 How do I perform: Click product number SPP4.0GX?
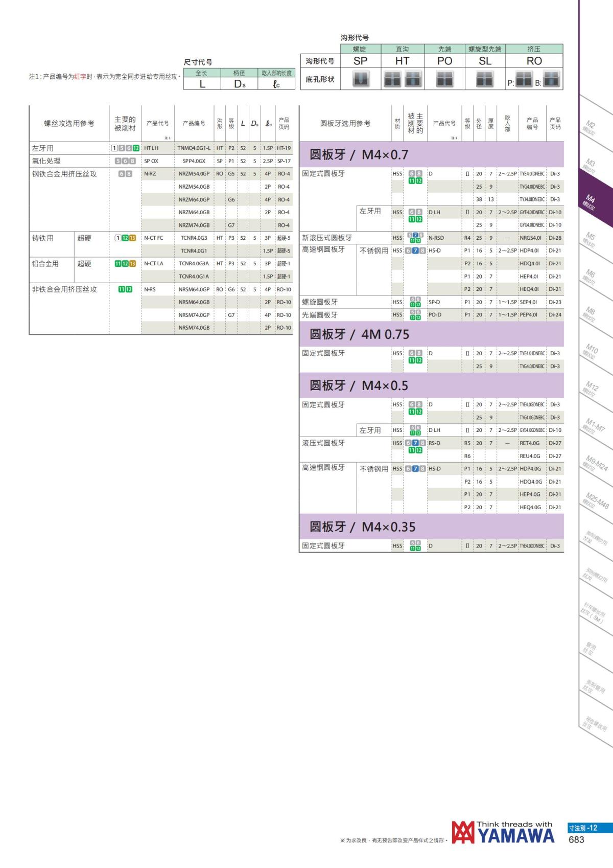[x=194, y=161]
